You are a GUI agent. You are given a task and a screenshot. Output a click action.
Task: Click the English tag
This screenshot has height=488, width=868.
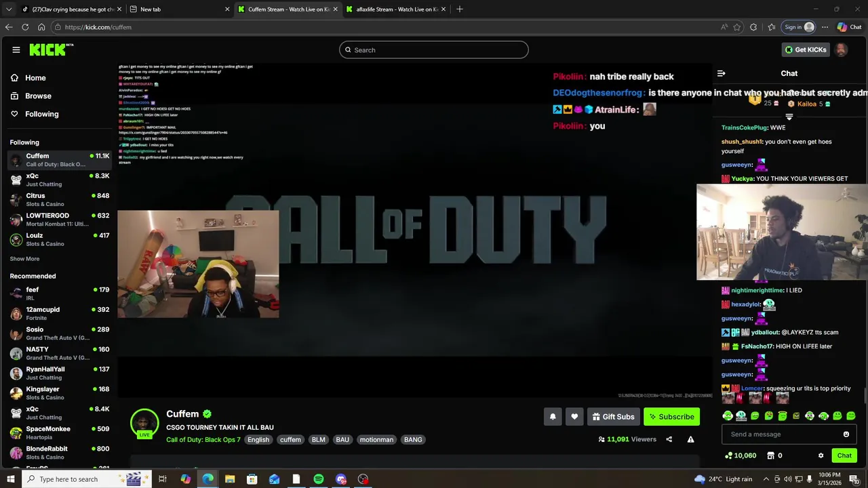(258, 439)
